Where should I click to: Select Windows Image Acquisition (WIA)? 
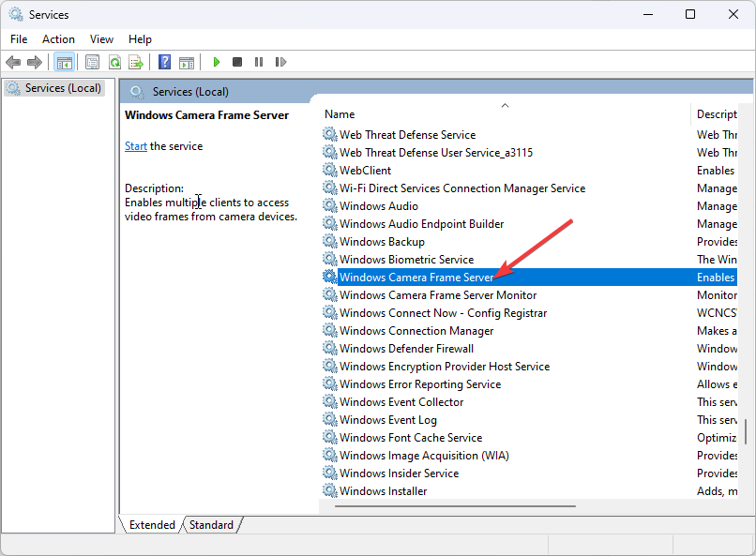click(x=529, y=456)
